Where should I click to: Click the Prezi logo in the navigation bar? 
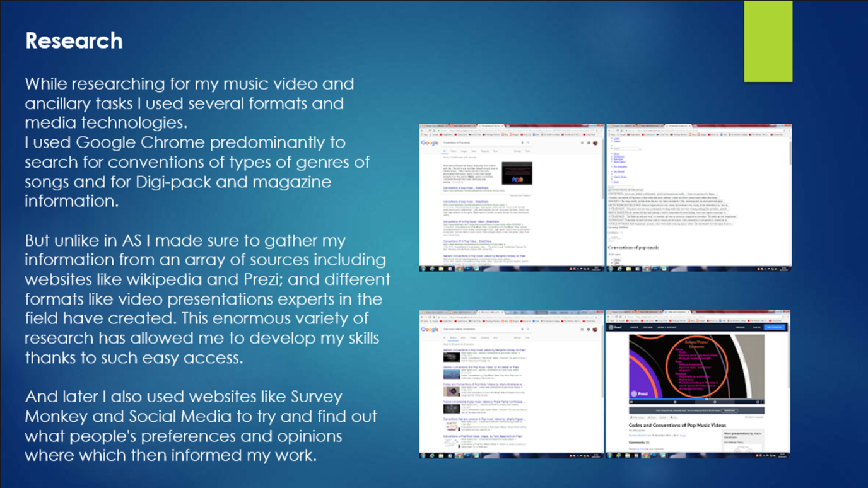616,327
